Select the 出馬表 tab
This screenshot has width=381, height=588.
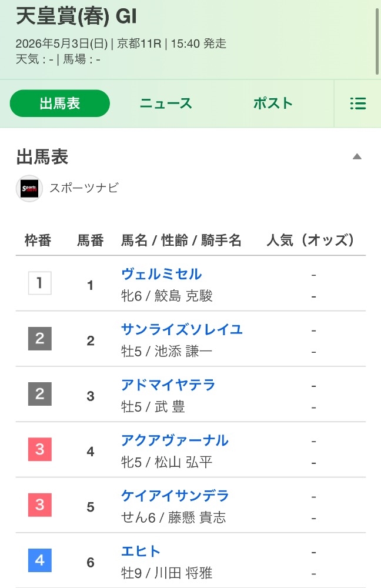pyautogui.click(x=59, y=103)
